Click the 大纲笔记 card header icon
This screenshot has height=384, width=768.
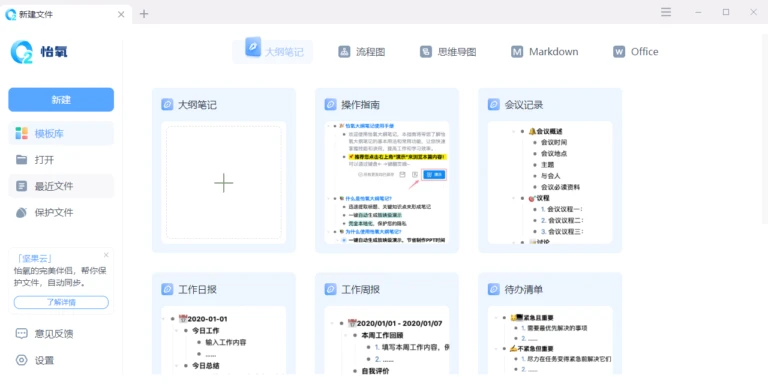(167, 105)
